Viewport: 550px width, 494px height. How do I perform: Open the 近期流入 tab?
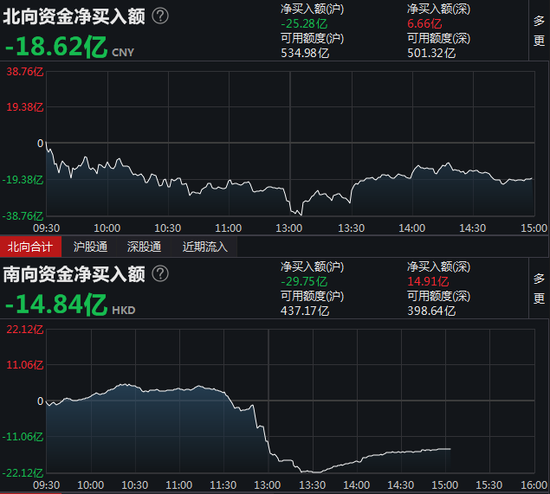pyautogui.click(x=205, y=247)
